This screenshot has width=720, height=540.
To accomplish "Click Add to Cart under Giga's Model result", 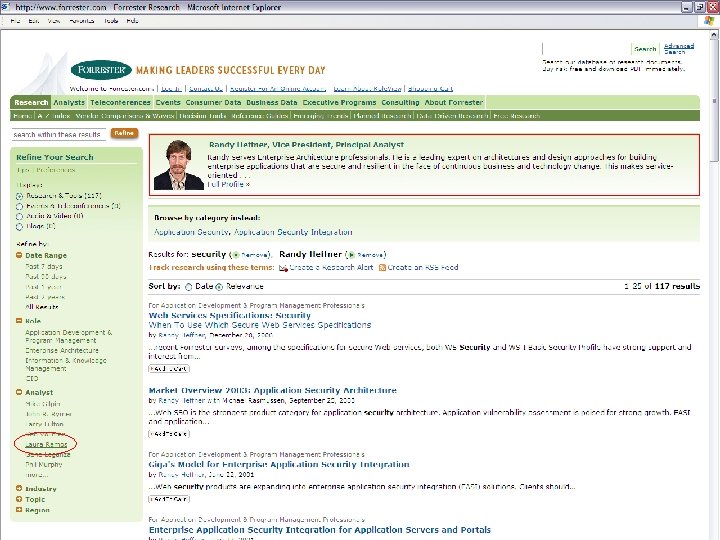I will [169, 499].
